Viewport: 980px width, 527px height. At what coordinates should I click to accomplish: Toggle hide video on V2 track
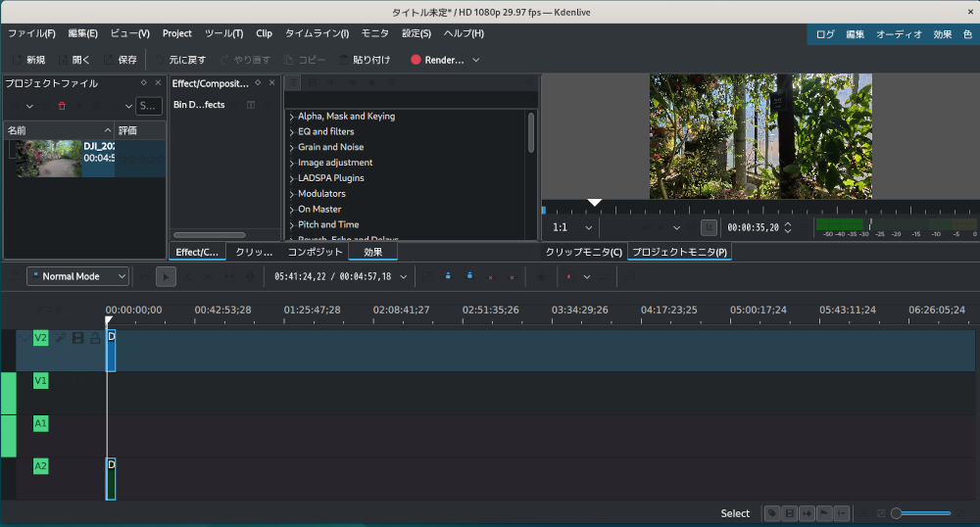tap(78, 338)
